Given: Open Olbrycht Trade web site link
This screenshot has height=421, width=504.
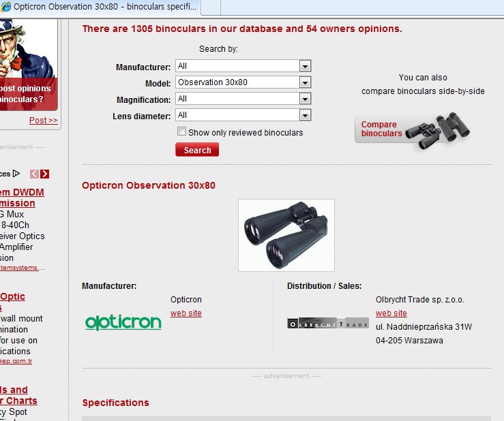Looking at the screenshot, I should pyautogui.click(x=391, y=313).
